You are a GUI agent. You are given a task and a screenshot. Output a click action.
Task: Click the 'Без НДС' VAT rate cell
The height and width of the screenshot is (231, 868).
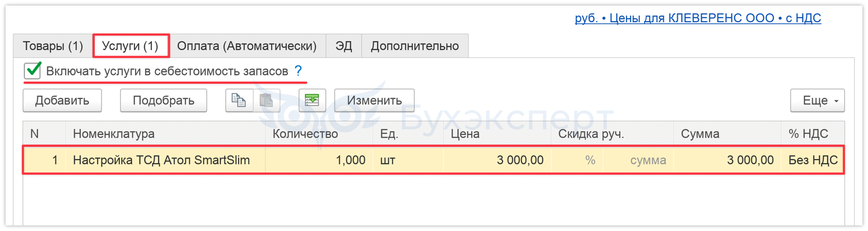[x=812, y=161]
